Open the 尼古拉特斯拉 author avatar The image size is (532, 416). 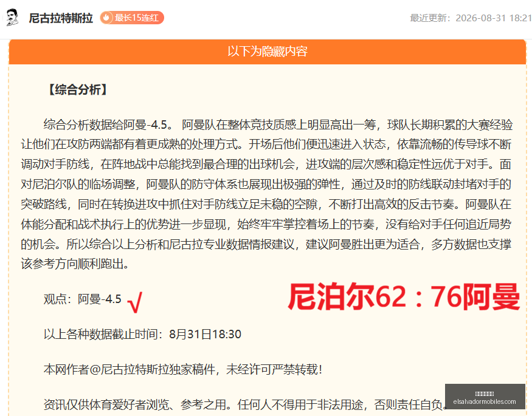point(12,18)
